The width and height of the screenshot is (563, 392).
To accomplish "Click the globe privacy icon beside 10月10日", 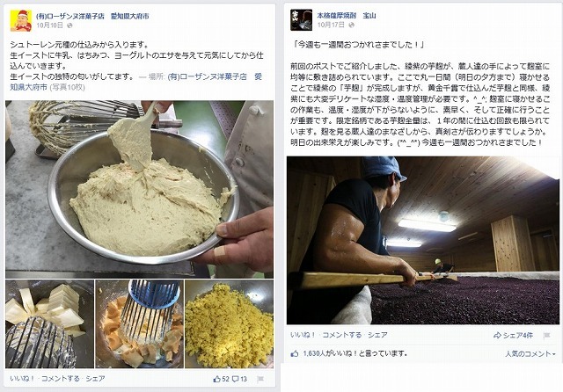I will tap(69, 25).
